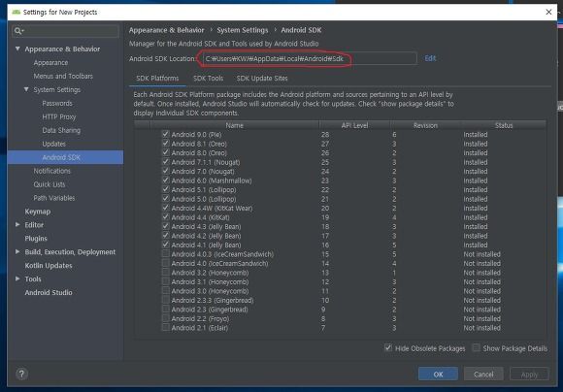Open SDK Update Sites tab
Viewport: 563px width, 392px height.
point(262,79)
